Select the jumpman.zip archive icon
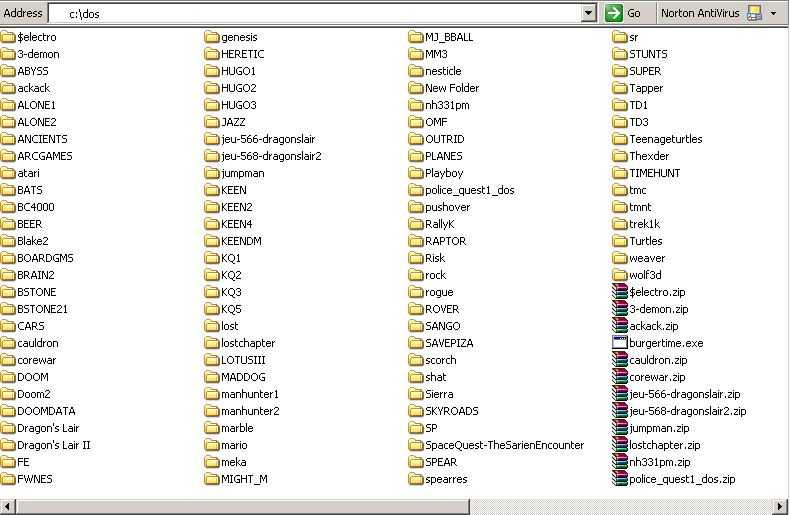This screenshot has width=790, height=515. pyautogui.click(x=620, y=428)
